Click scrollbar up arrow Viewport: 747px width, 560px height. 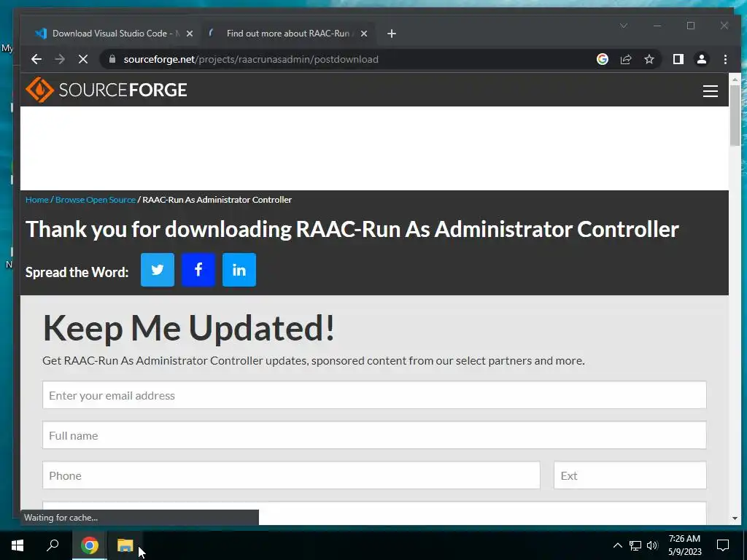point(735,79)
